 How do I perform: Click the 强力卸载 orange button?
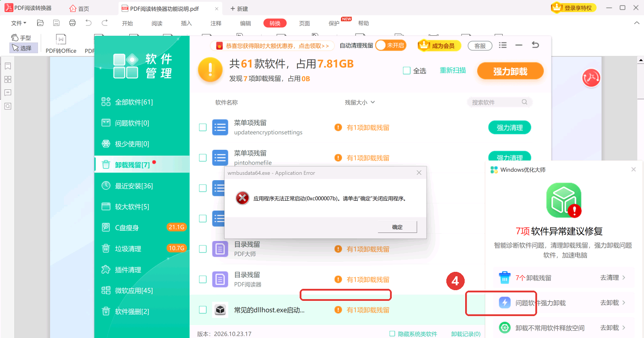[x=510, y=71]
